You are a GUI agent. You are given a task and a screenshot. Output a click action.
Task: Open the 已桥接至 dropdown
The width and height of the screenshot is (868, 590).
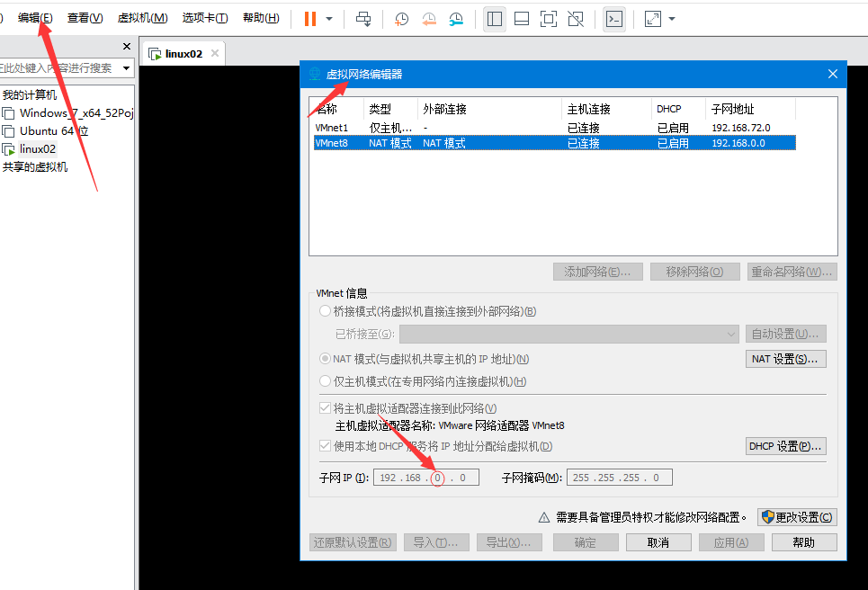[569, 335]
